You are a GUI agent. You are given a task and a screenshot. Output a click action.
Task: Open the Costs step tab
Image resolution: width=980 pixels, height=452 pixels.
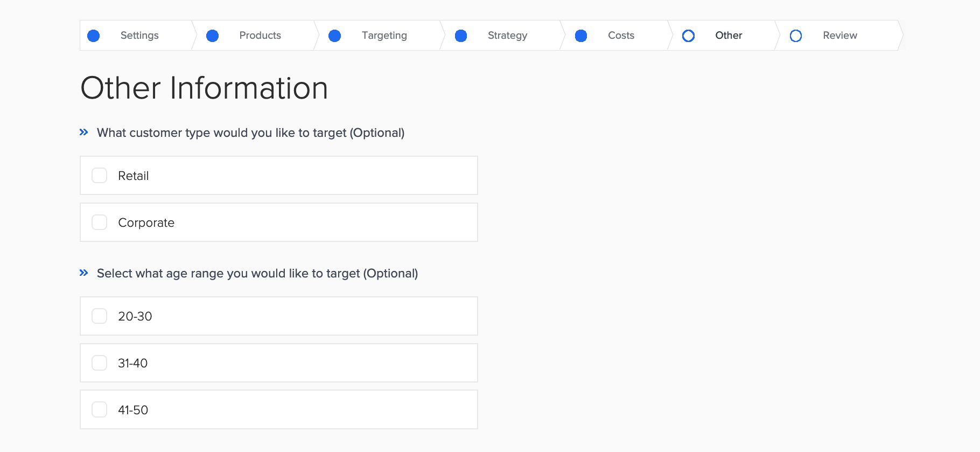tap(617, 36)
